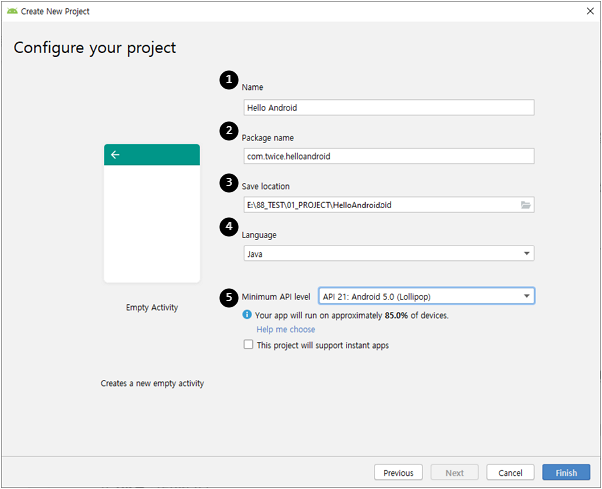Click the back arrow in the activity preview
This screenshot has height=489, width=602.
(x=116, y=155)
